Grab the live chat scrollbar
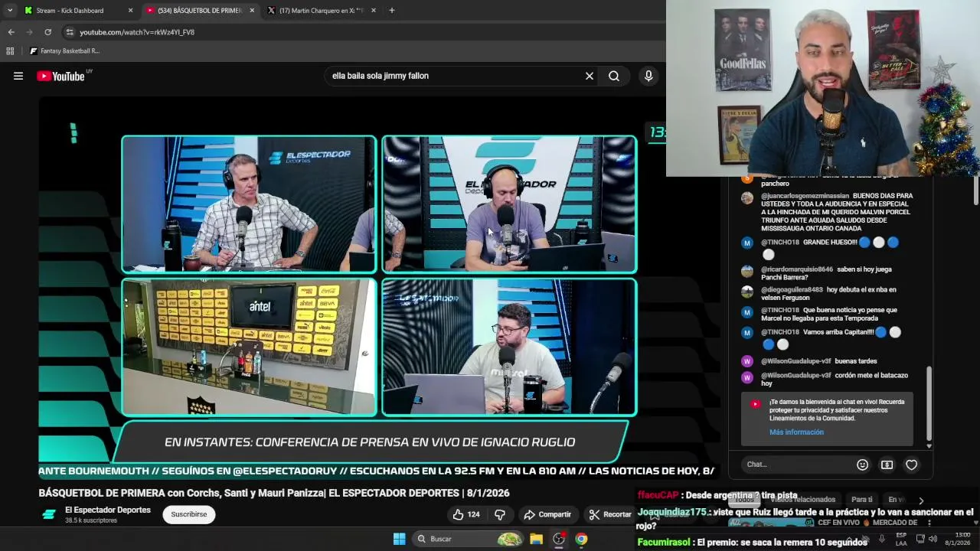980x551 pixels. [x=929, y=403]
